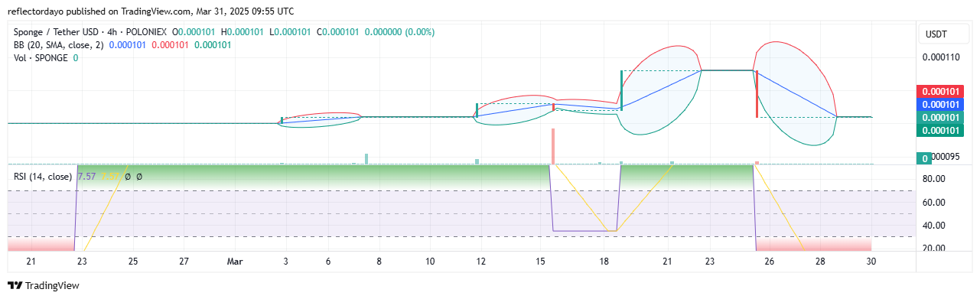Click the long red candle near March 26
980x299 pixels.
click(757, 95)
